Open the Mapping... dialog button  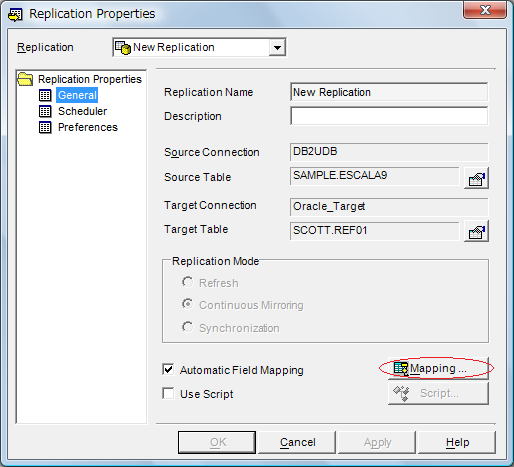point(438,368)
